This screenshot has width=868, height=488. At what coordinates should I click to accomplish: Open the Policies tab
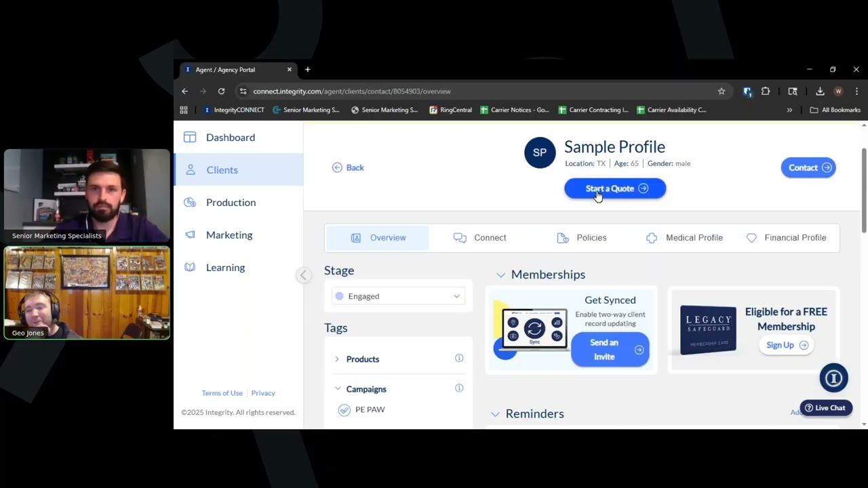coord(582,238)
